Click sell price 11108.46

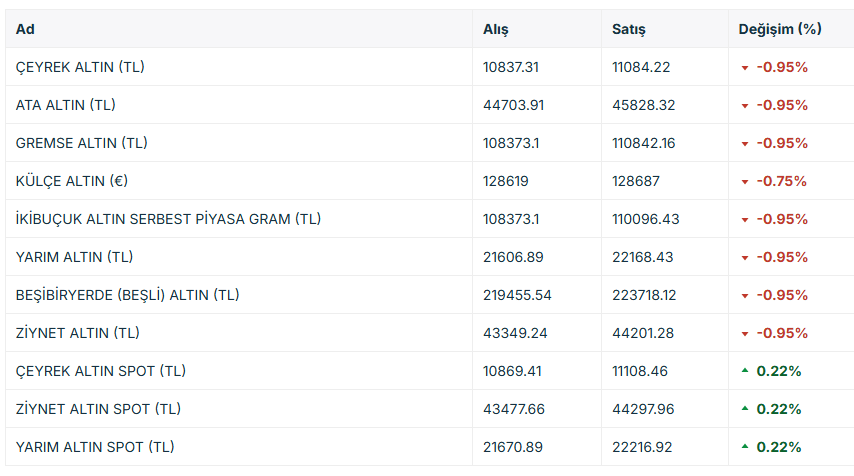(640, 371)
